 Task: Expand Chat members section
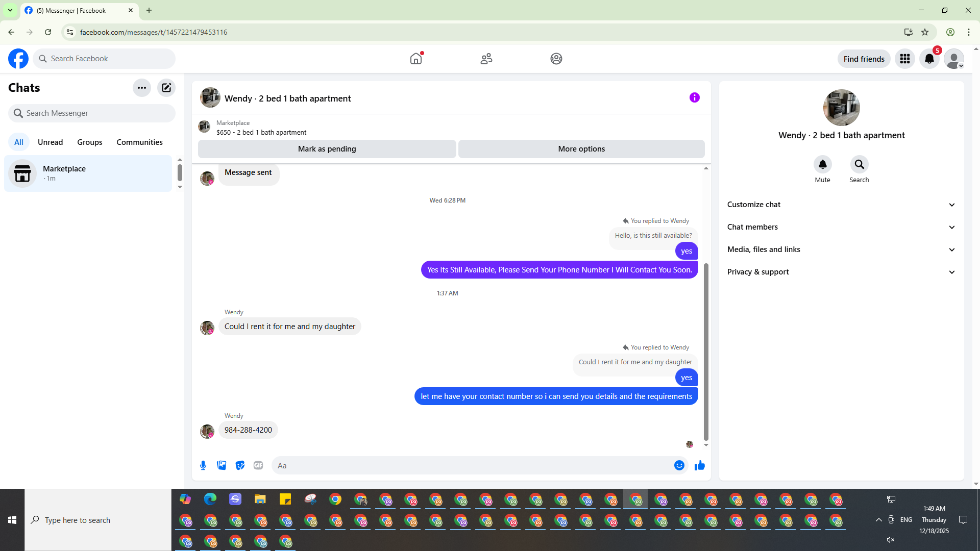(841, 227)
